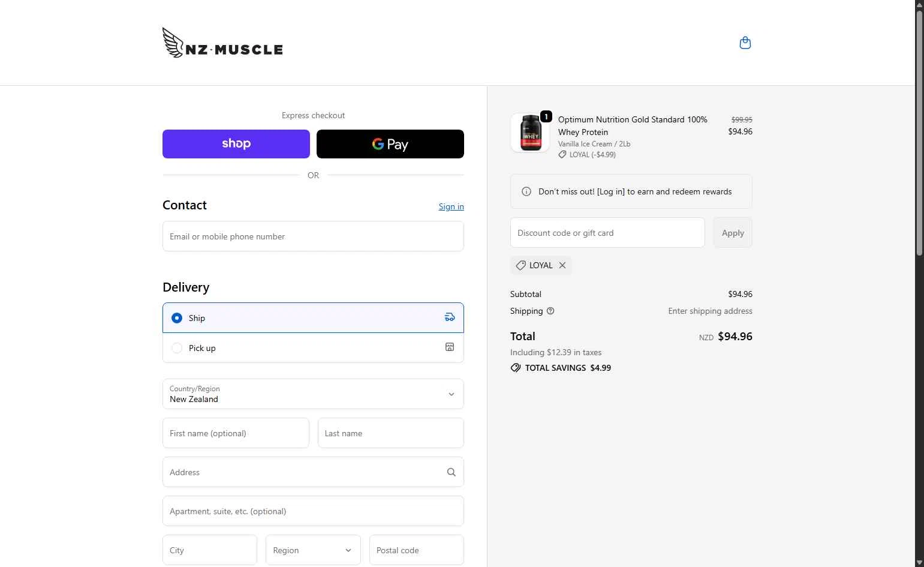The width and height of the screenshot is (924, 567).
Task: Select the Ship delivery option
Action: pos(313,317)
